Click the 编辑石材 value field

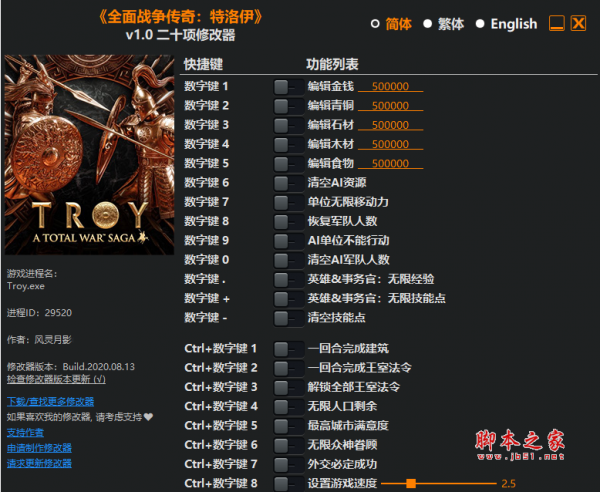pyautogui.click(x=390, y=125)
